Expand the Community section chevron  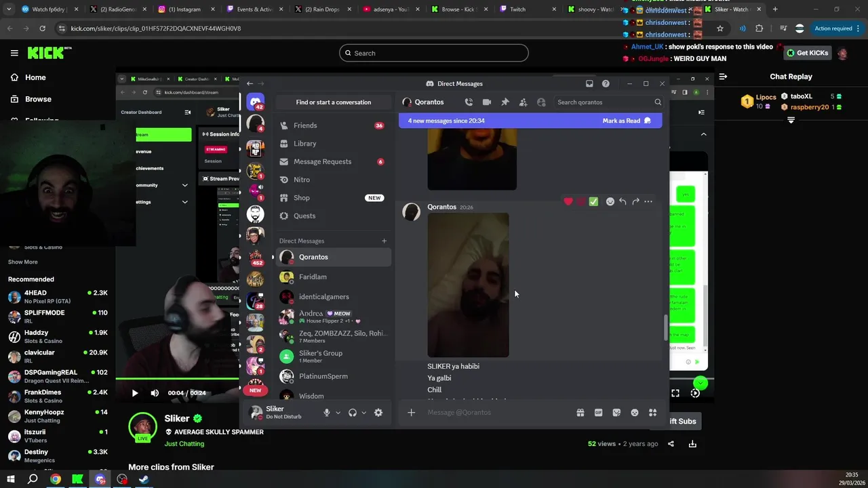click(184, 185)
